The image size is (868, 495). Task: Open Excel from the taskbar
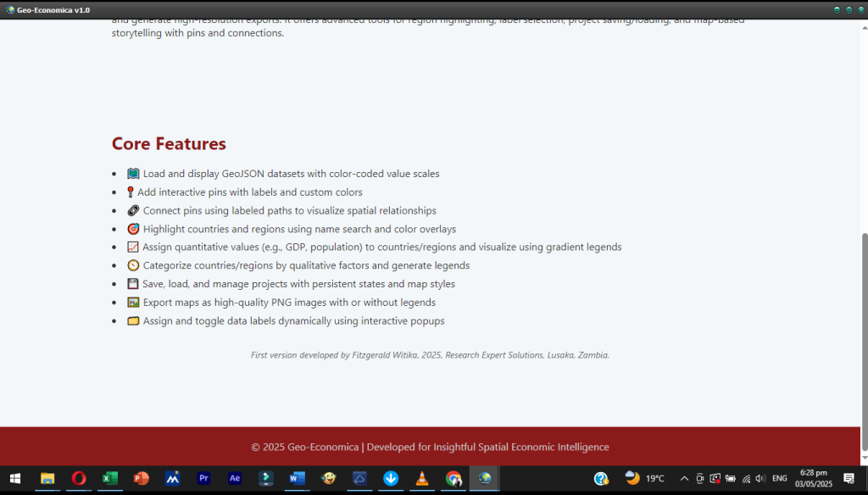109,479
